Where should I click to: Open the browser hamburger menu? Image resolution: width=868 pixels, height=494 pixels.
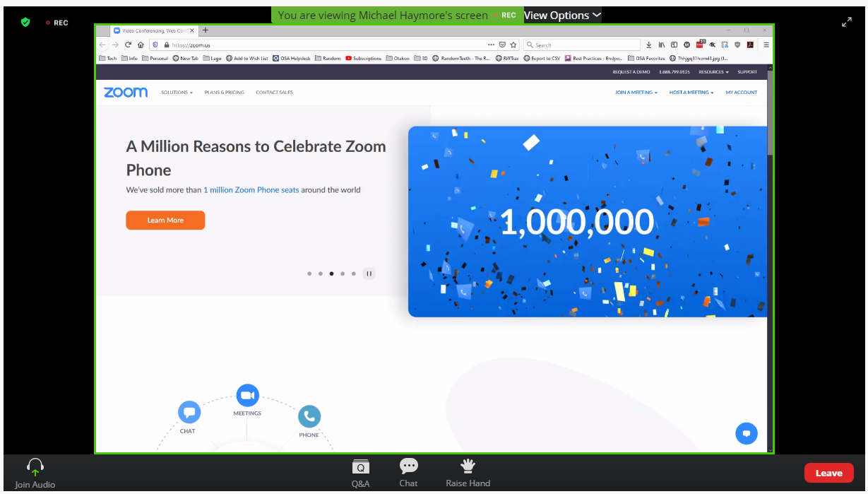766,45
